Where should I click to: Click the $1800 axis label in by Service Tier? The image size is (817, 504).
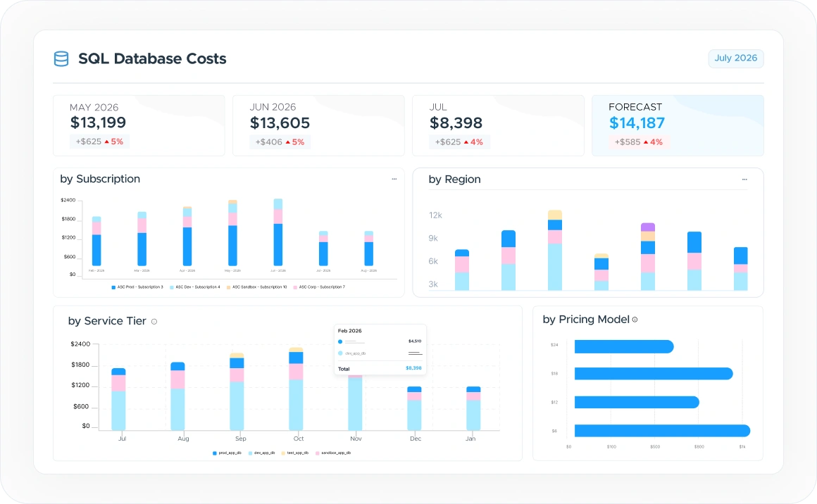click(x=80, y=365)
